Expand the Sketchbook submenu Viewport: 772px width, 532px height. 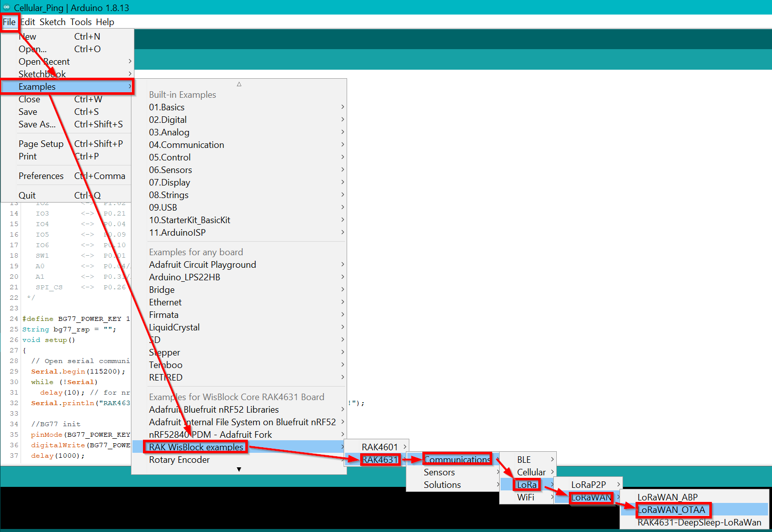pos(67,74)
